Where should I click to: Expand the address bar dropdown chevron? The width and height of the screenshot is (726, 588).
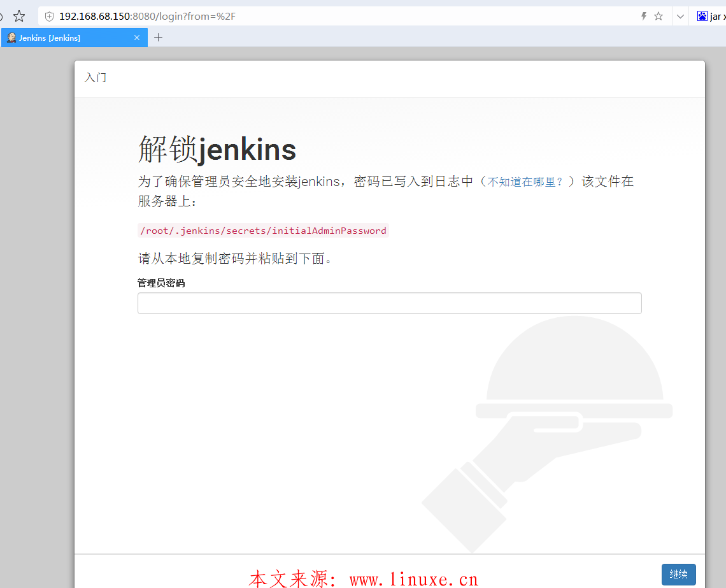[x=680, y=17]
